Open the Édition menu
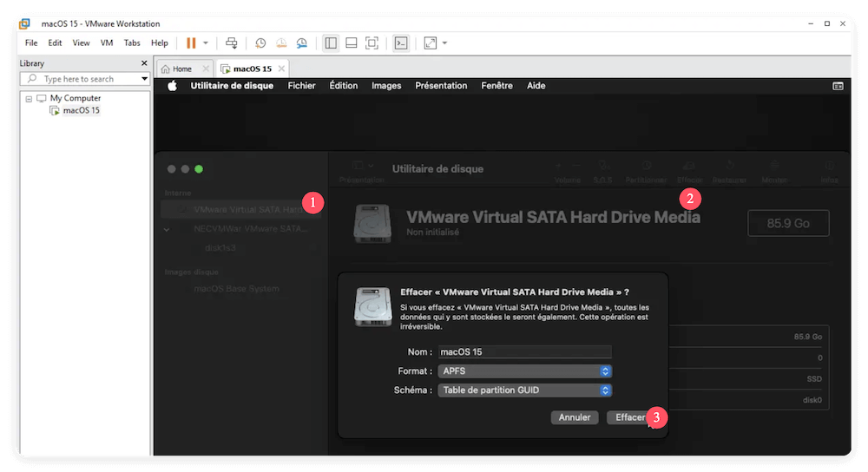This screenshot has width=868, height=472. (343, 86)
